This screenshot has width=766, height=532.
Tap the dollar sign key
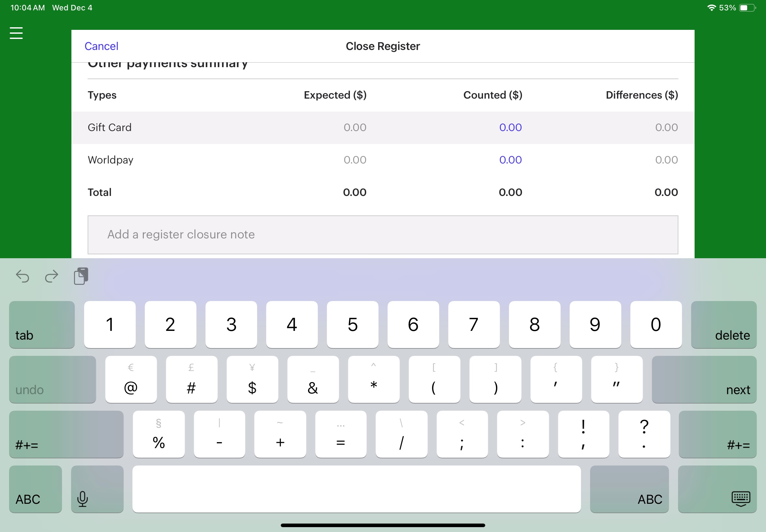point(252,379)
